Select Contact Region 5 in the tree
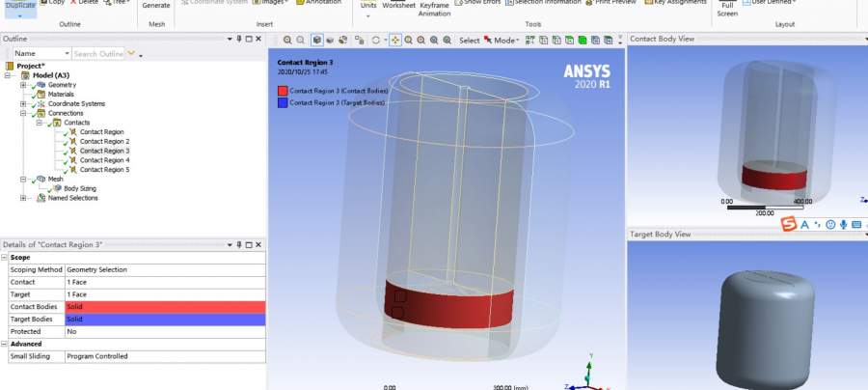 point(104,170)
